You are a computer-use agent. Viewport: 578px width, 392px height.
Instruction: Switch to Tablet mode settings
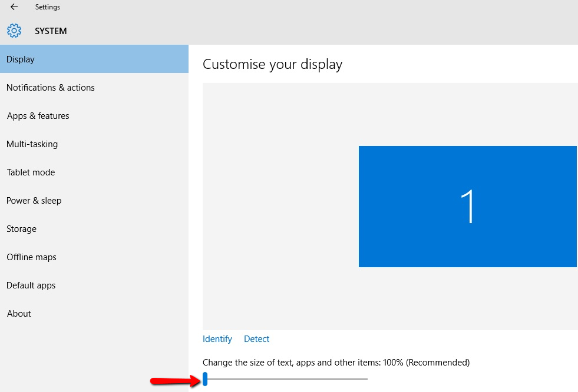point(31,172)
